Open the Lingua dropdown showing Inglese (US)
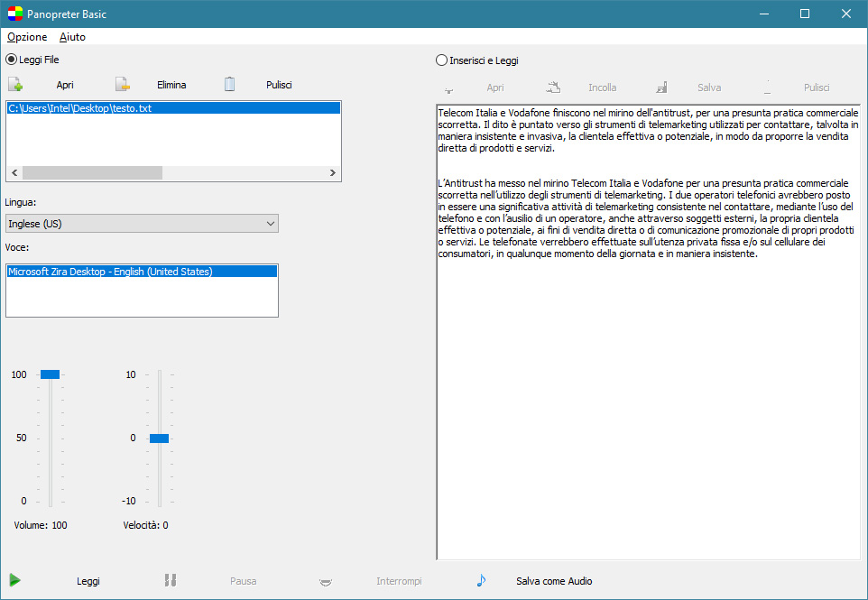This screenshot has width=868, height=600. tap(142, 223)
